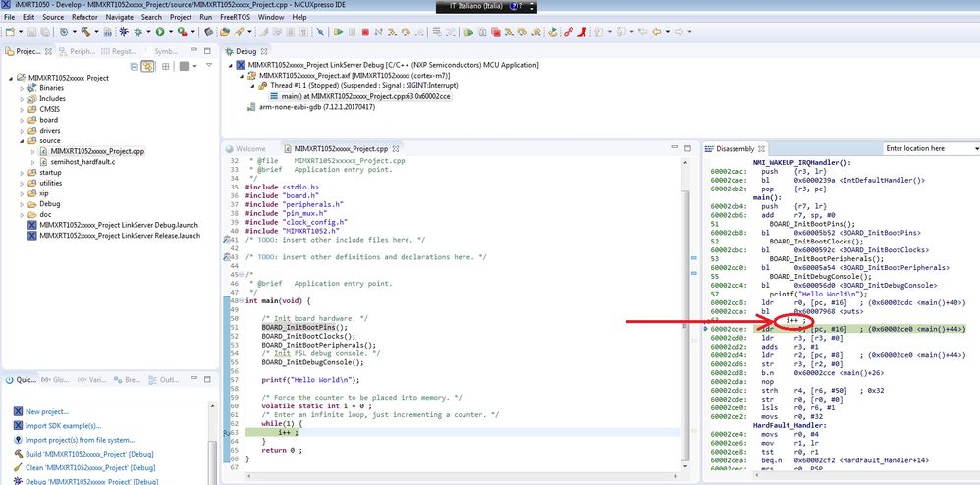This screenshot has height=485, width=980.
Task: Switch to the Breakpoints view tab
Action: pos(124,379)
